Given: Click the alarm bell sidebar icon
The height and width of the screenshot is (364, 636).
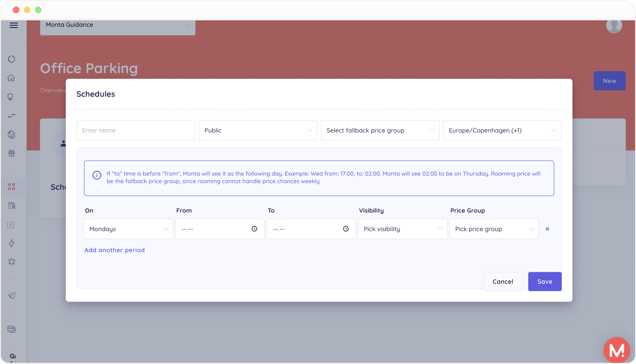Looking at the screenshot, I should coord(11,262).
